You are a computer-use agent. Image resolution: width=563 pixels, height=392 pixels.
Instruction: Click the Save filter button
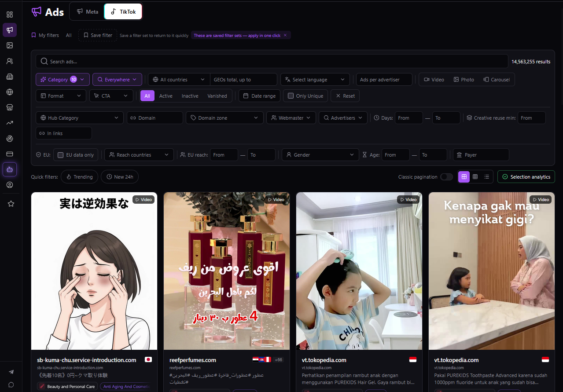(98, 35)
